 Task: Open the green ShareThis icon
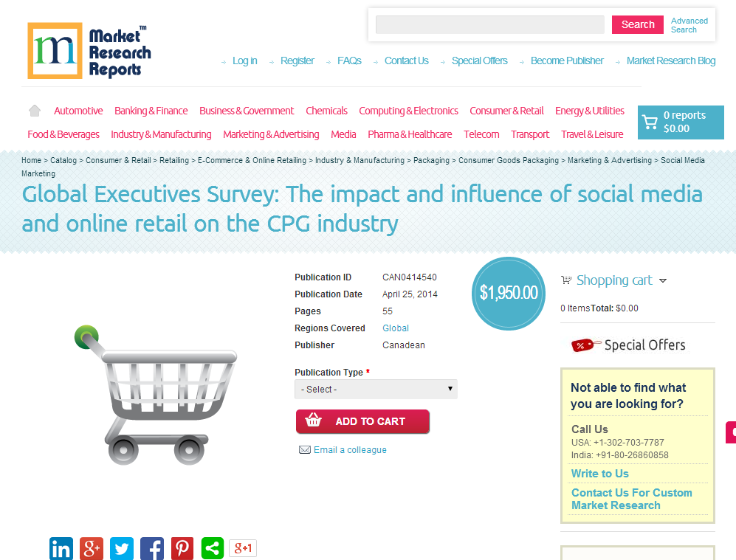tap(213, 548)
